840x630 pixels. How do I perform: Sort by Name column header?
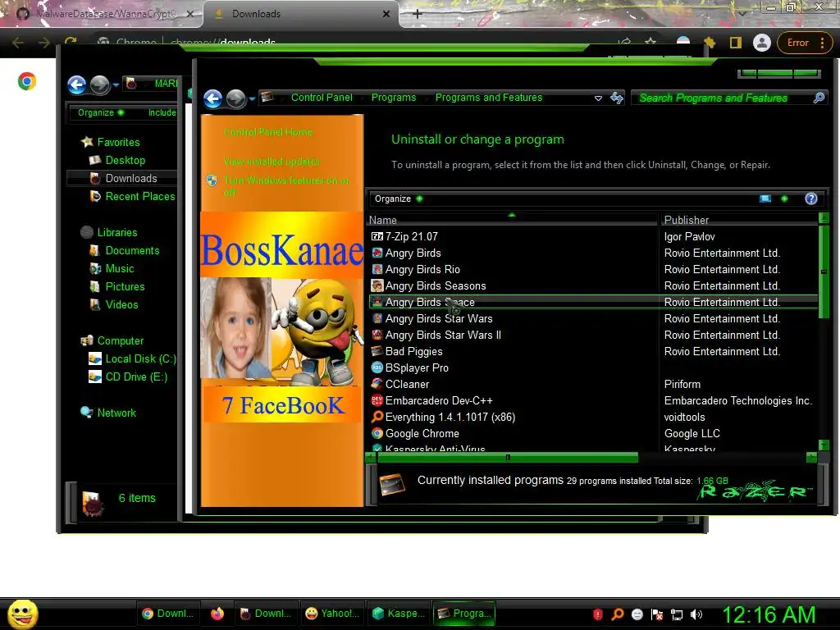pyautogui.click(x=512, y=220)
